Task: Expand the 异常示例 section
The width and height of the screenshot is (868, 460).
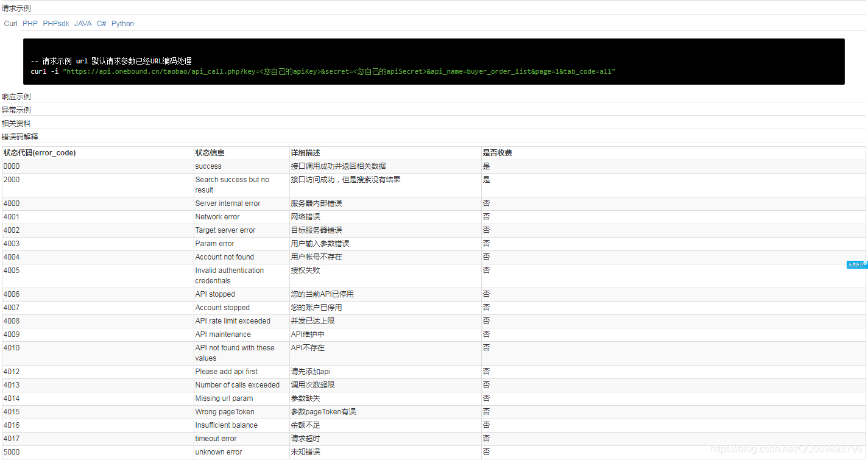Action: [16, 110]
